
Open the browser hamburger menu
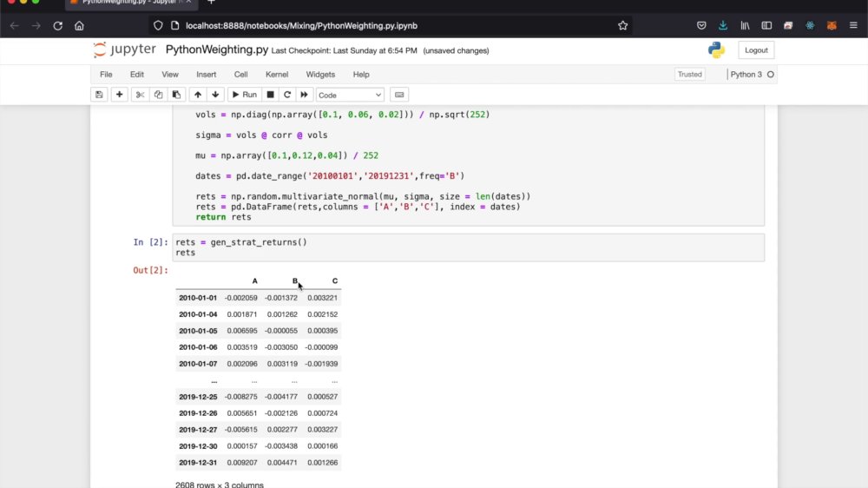click(x=853, y=25)
